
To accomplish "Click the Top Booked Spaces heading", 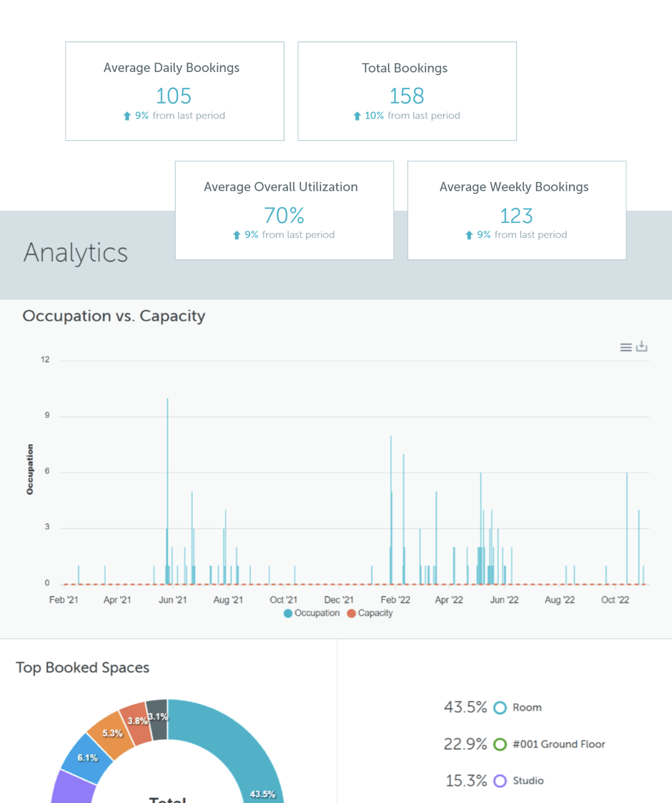I will point(82,667).
